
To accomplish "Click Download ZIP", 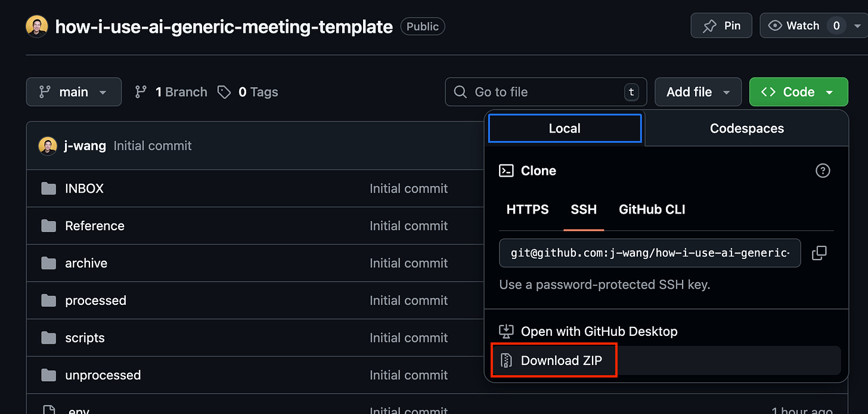I will pyautogui.click(x=561, y=360).
